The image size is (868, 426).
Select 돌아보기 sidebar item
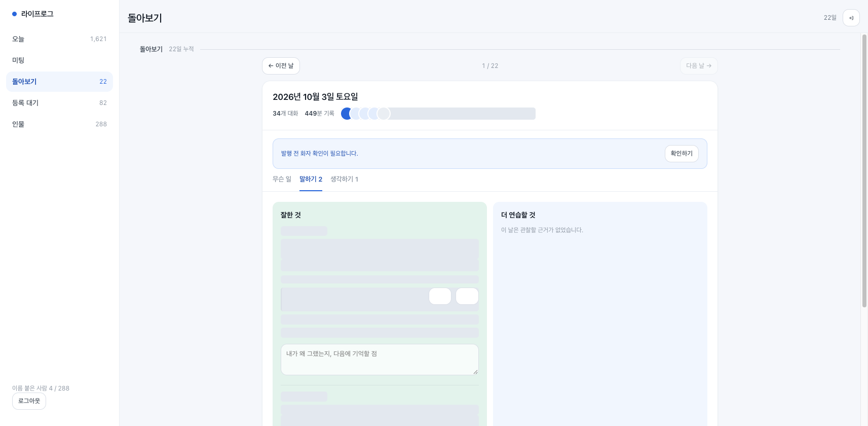[x=59, y=82]
